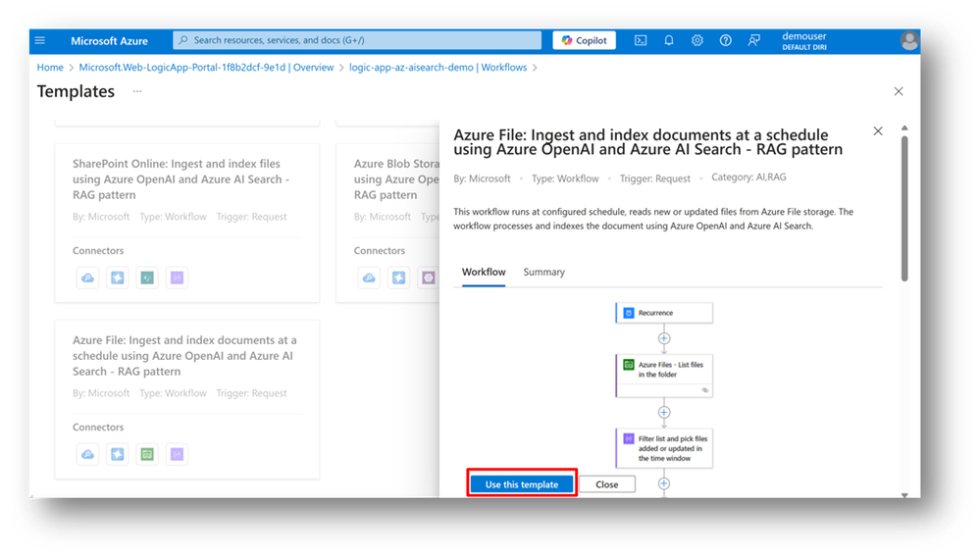The image size is (980, 557).
Task: Close the Azure File template detail panel
Action: (x=878, y=131)
